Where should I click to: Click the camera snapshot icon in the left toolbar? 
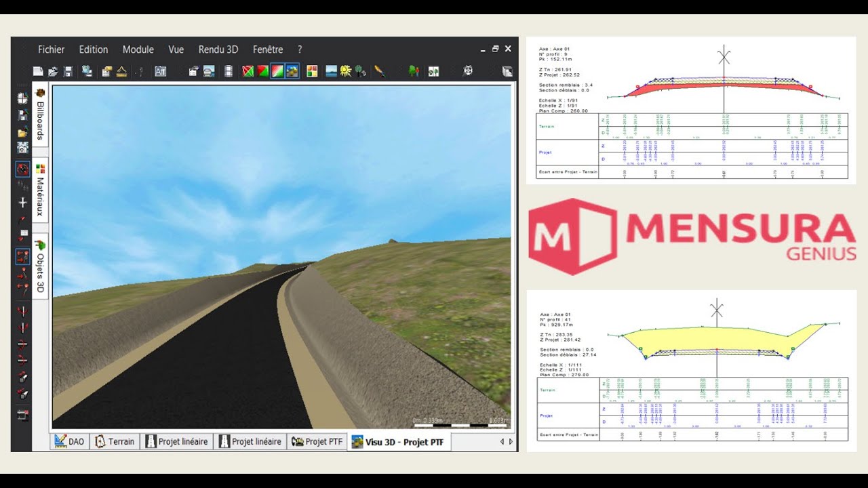[22, 148]
